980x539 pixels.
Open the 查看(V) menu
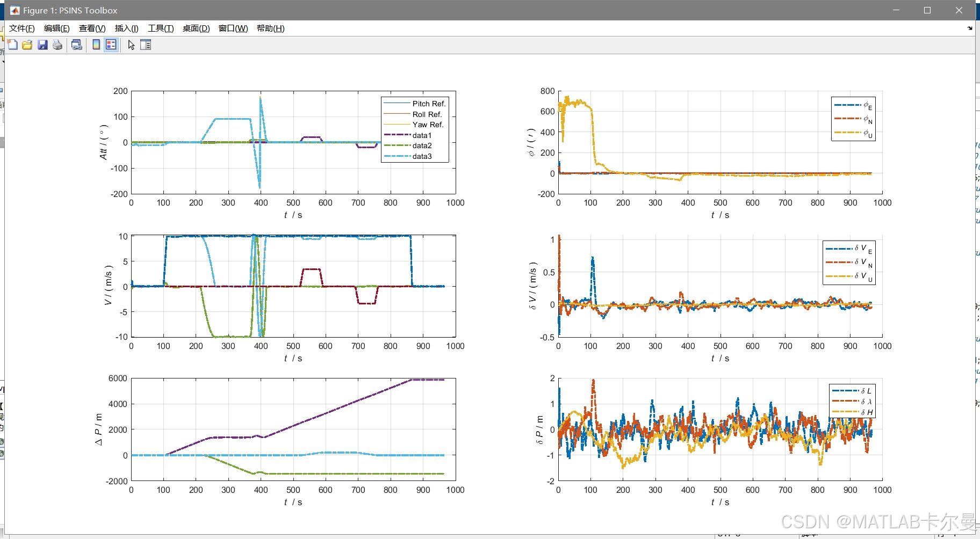pyautogui.click(x=92, y=28)
